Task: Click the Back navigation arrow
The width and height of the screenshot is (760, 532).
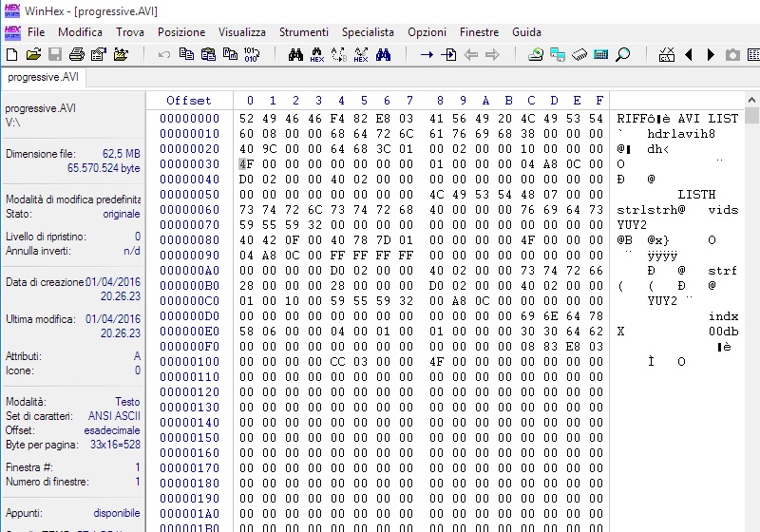Action: coord(470,54)
